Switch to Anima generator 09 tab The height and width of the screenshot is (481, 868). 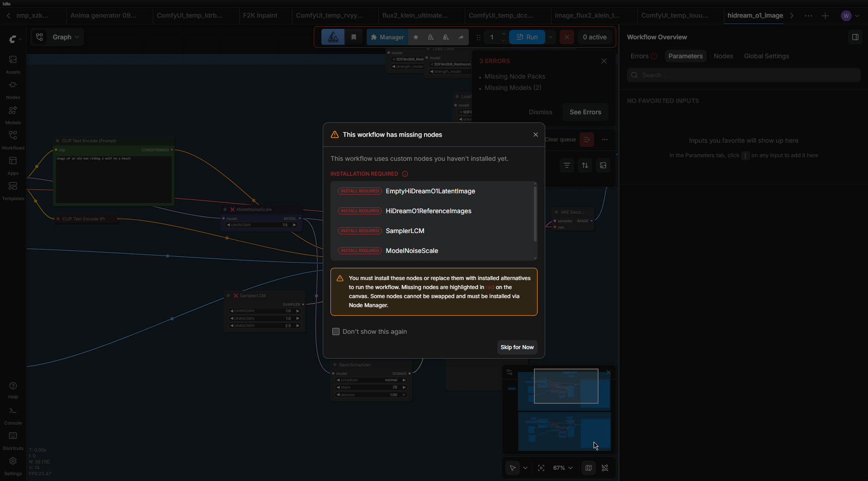point(103,15)
